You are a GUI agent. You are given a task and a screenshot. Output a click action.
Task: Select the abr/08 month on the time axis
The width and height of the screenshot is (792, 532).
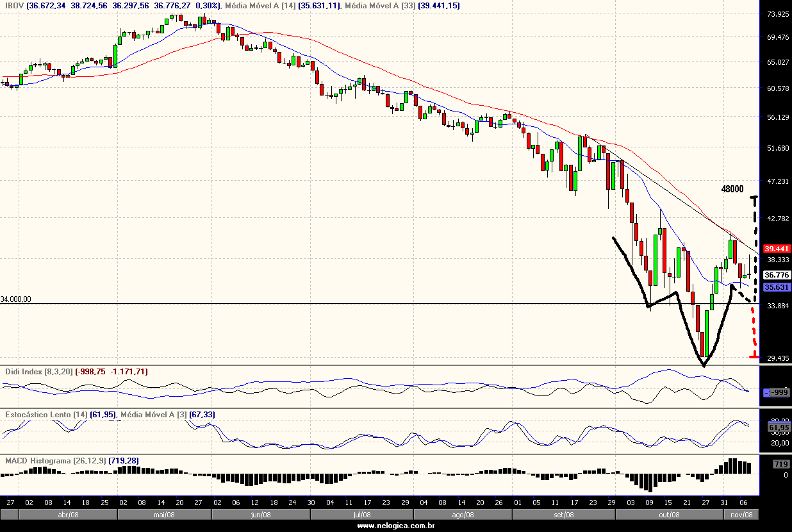(68, 515)
